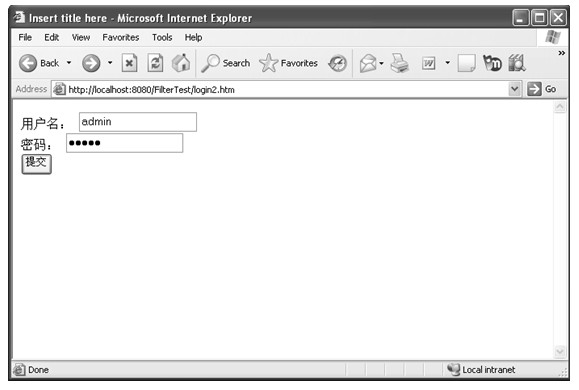Open the Mail options dropdown arrow
This screenshot has width=579, height=390.
pyautogui.click(x=381, y=63)
